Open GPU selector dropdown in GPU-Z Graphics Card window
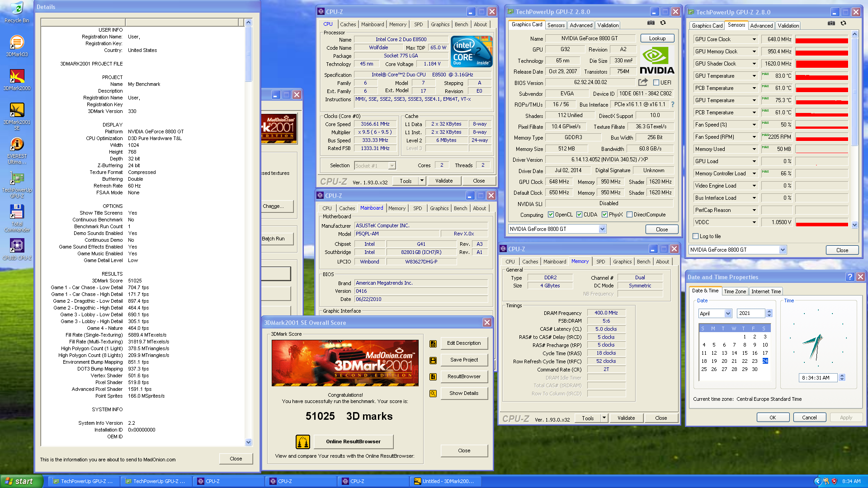868x488 pixels. (602, 229)
